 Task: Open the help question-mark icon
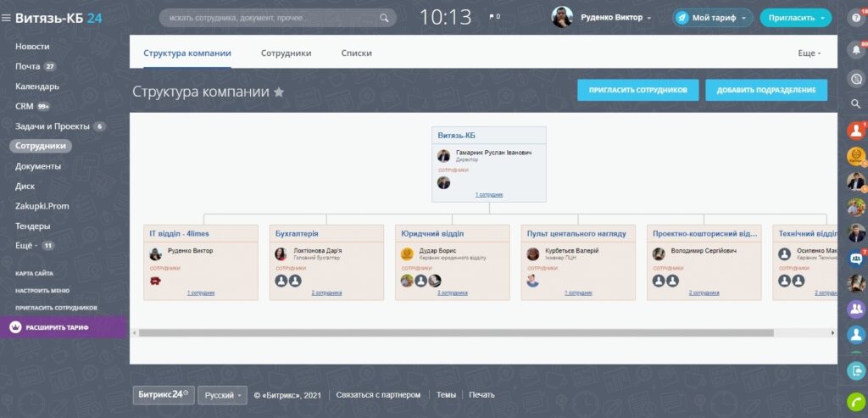pyautogui.click(x=856, y=17)
